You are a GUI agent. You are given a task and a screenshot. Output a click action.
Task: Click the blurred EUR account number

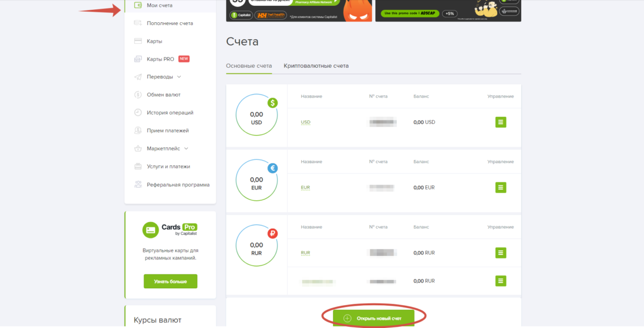coord(382,187)
